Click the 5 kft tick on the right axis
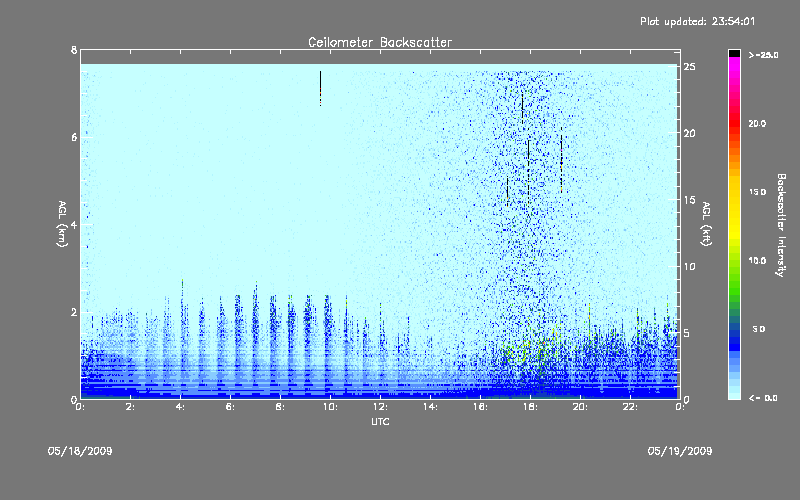The height and width of the screenshot is (500, 800). [687, 333]
